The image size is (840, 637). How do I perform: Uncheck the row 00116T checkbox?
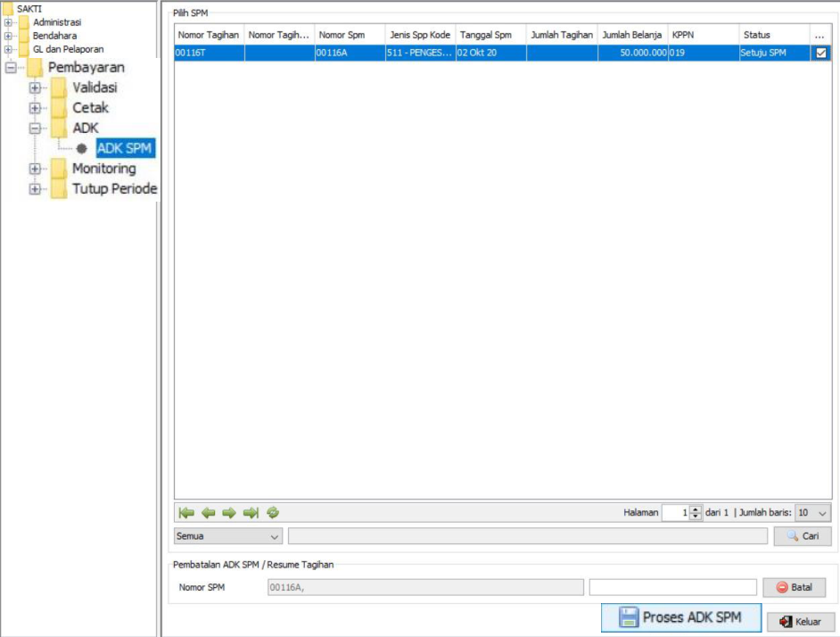tap(821, 53)
